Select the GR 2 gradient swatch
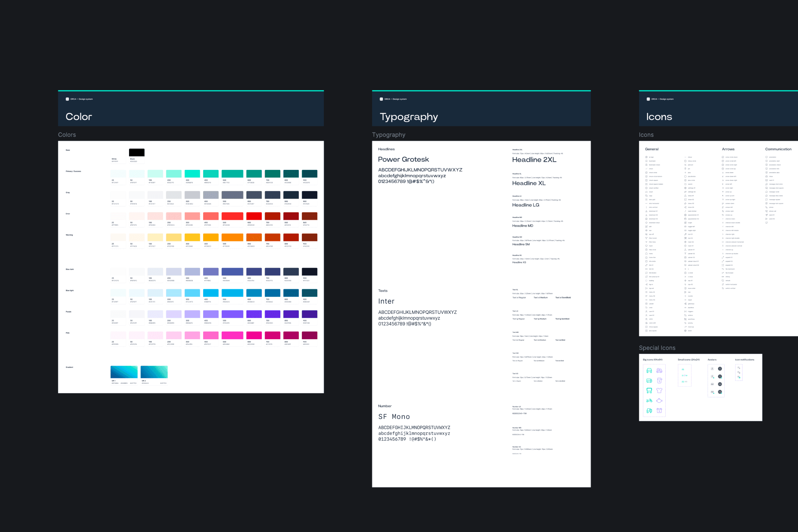This screenshot has width=798, height=532. 154,372
